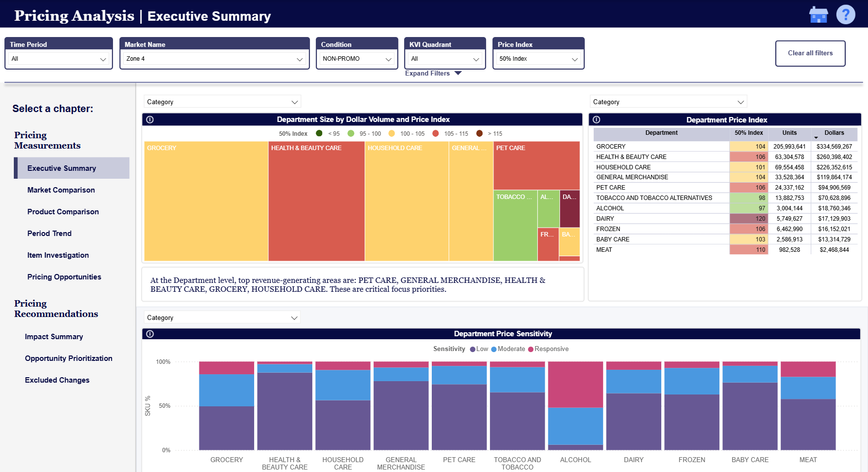Open the KVI Quadrant dropdown
Screen dimensions: 868x472
445,59
